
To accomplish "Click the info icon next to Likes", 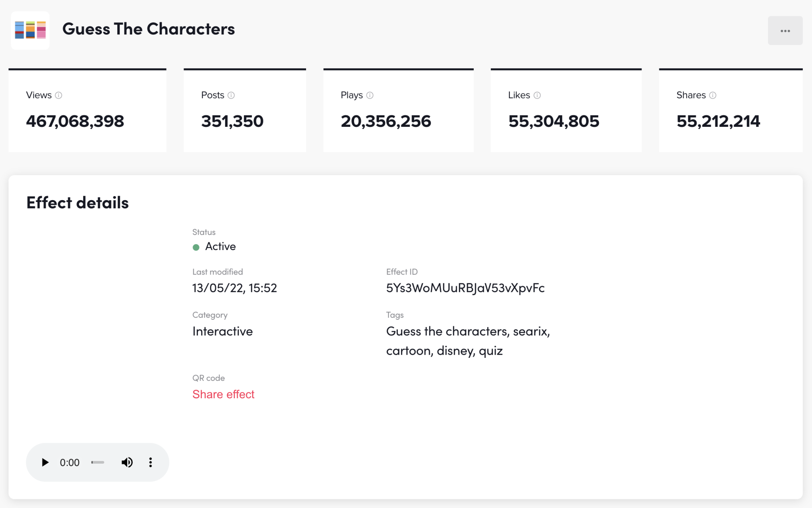I will [537, 95].
